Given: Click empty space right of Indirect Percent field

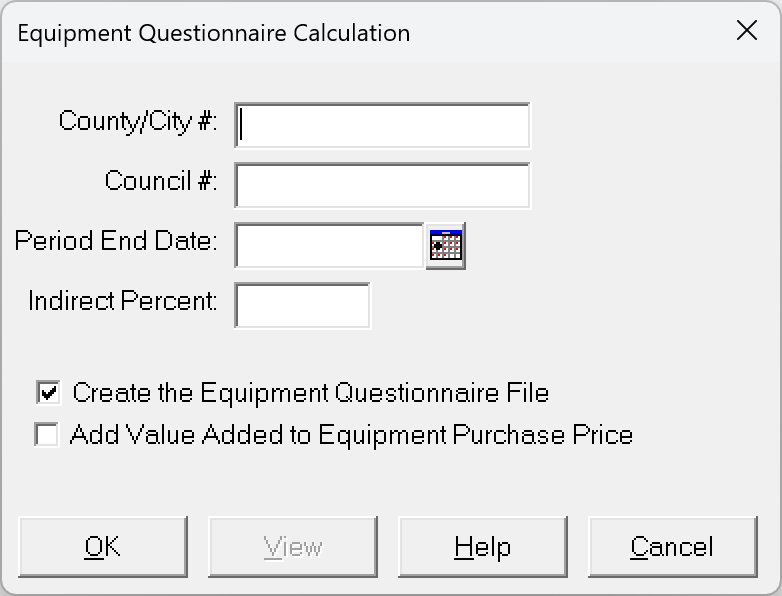Looking at the screenshot, I should pyautogui.click(x=560, y=306).
